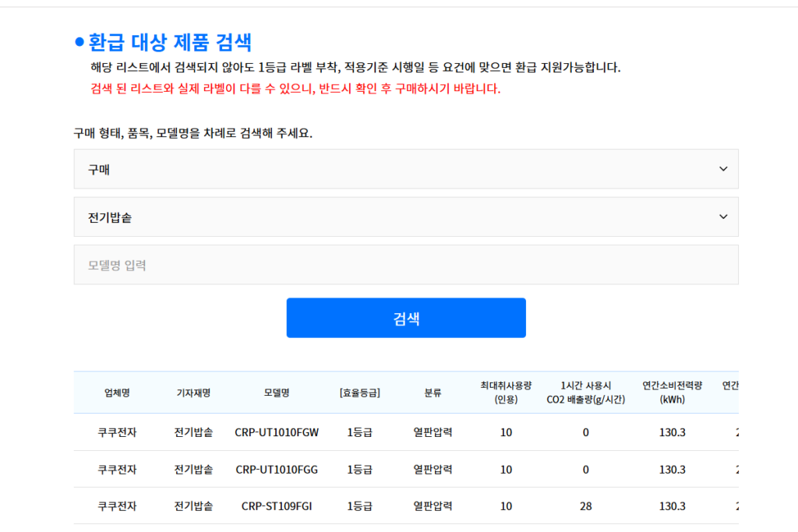
Task: Click the 모델명 table column header
Action: 277,393
